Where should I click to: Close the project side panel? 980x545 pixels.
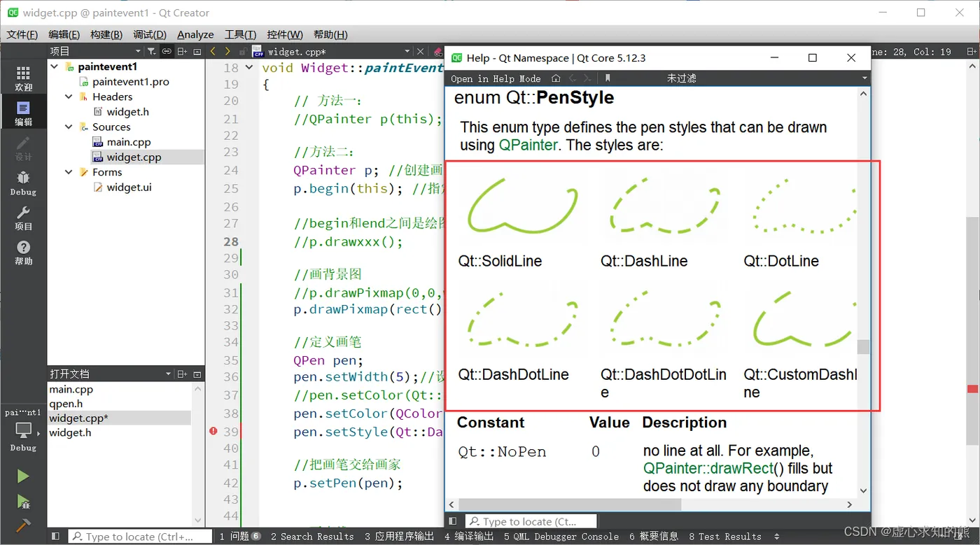point(197,51)
